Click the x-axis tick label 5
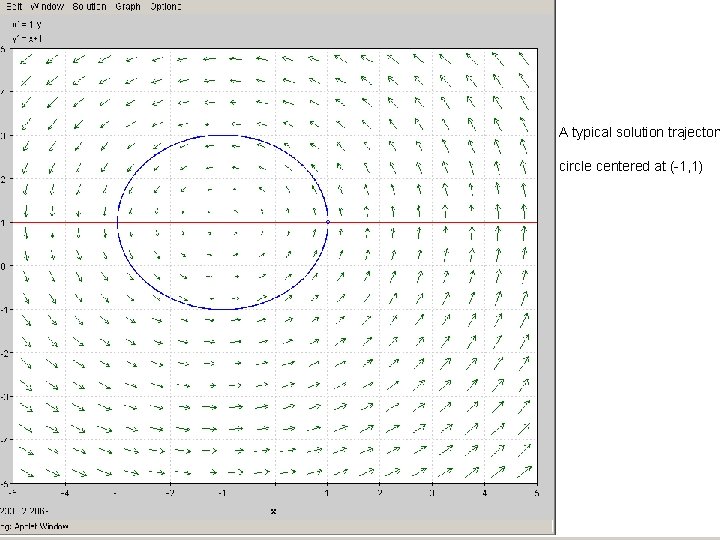 (536, 493)
